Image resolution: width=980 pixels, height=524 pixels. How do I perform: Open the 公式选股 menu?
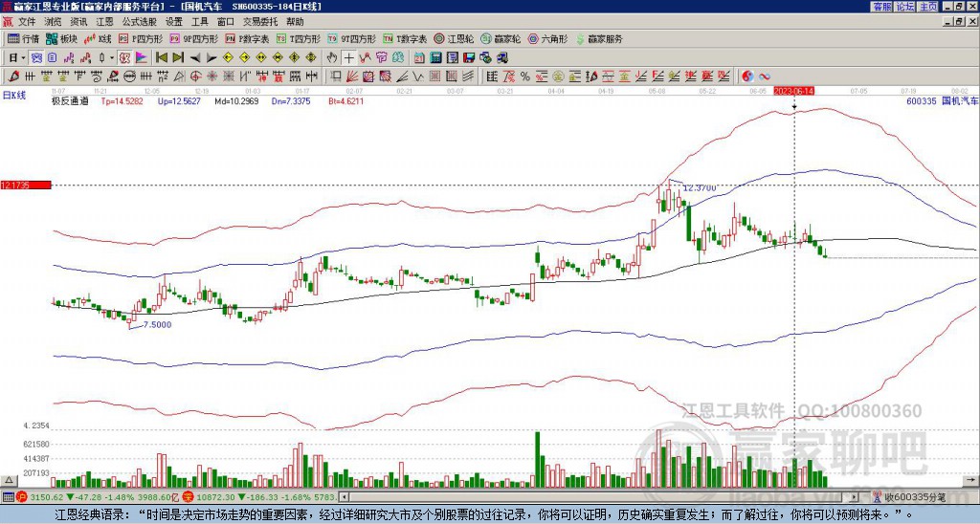click(140, 22)
